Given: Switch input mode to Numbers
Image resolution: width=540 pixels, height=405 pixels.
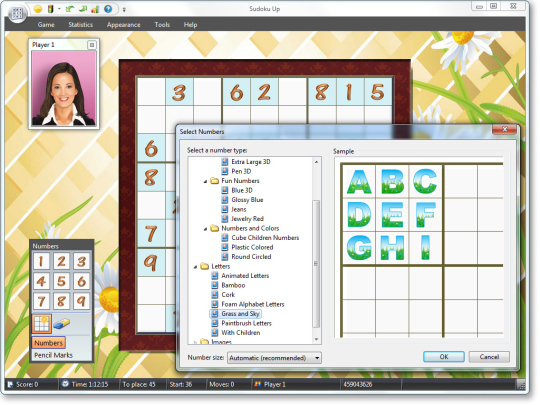Looking at the screenshot, I should (x=49, y=343).
